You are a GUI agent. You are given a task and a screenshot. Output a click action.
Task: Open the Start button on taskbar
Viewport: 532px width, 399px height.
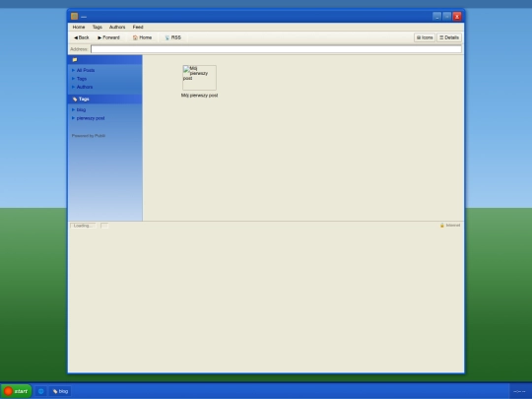(x=17, y=391)
